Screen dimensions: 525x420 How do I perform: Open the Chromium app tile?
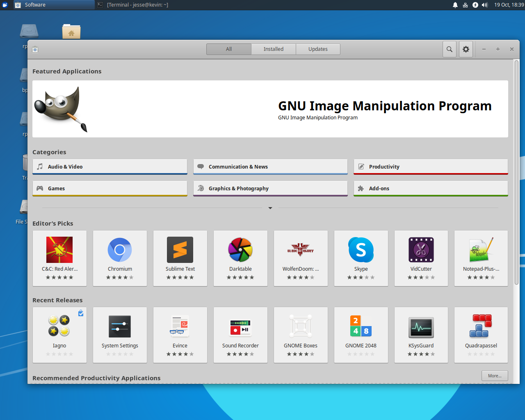[120, 258]
